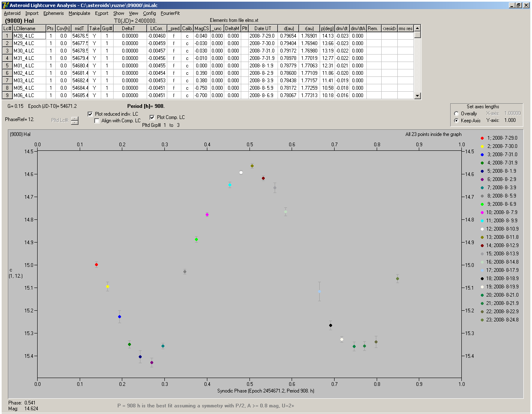532x414 pixels.
Task: Click the LtCorr. column header
Action: [157, 29]
